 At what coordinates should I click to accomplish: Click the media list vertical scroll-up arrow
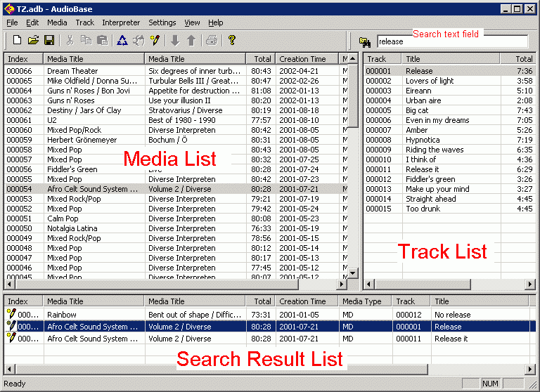(x=353, y=59)
